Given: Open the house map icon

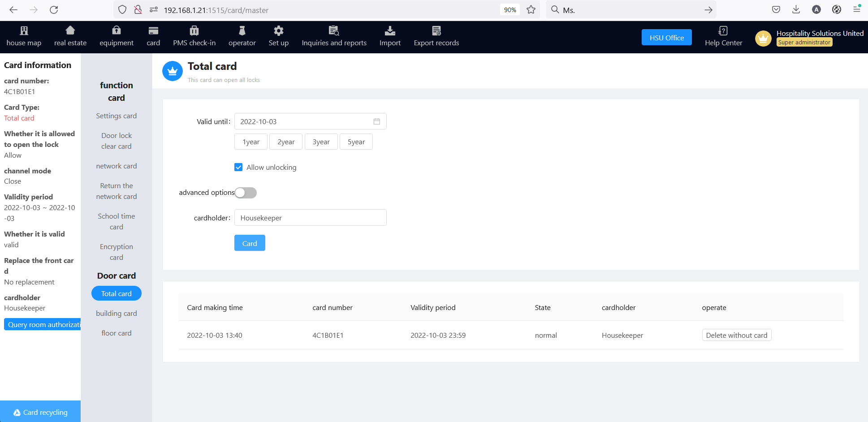Looking at the screenshot, I should 24,30.
